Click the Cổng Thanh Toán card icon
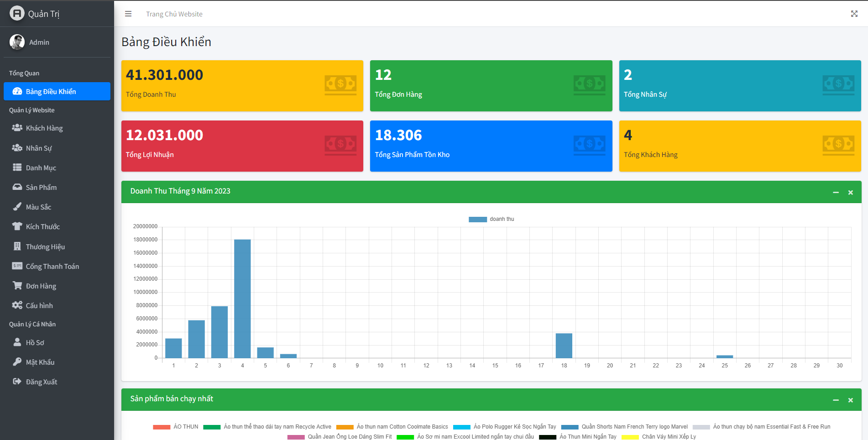This screenshot has height=440, width=868. pyautogui.click(x=17, y=266)
